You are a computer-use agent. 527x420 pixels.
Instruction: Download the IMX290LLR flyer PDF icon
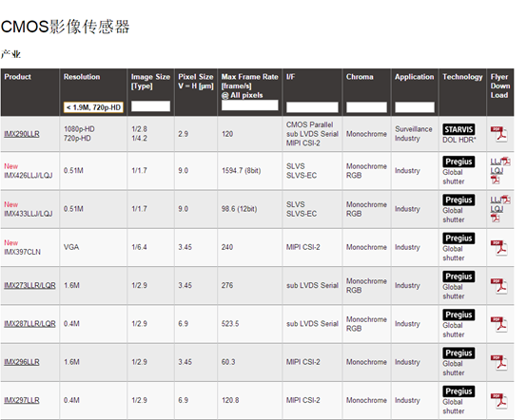[x=498, y=134]
